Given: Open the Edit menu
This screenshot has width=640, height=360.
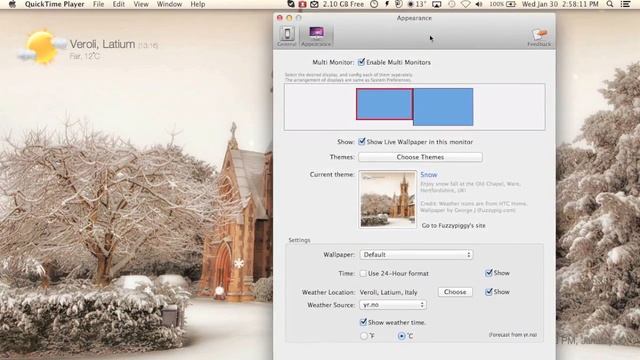Looking at the screenshot, I should (119, 4).
